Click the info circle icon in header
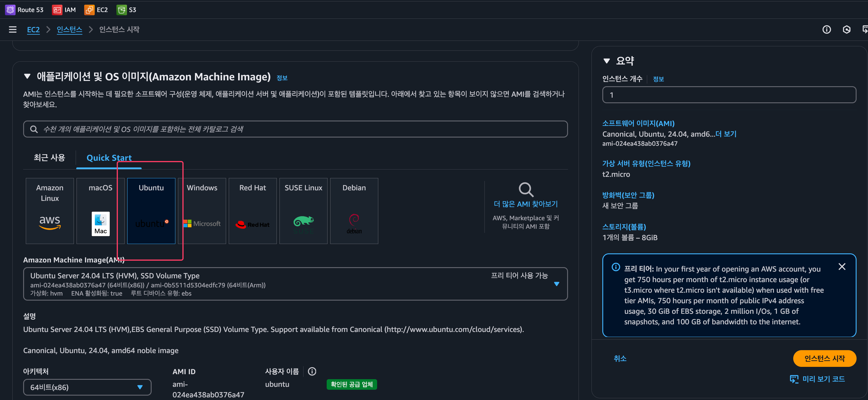Image resolution: width=868 pixels, height=400 pixels. [826, 30]
